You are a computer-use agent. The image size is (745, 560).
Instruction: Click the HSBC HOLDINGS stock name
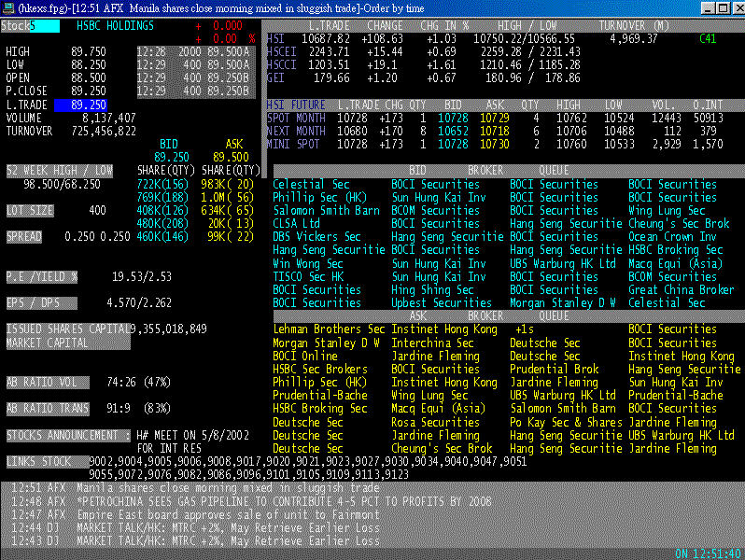coord(115,25)
